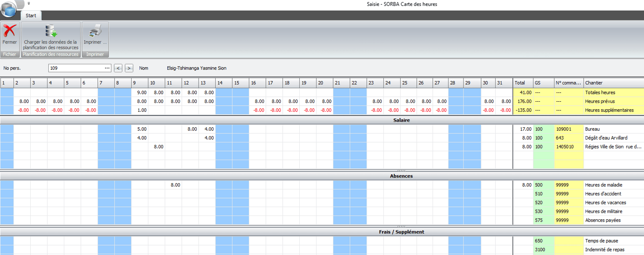Select the N° commande column header
This screenshot has height=255, width=644.
(x=569, y=82)
